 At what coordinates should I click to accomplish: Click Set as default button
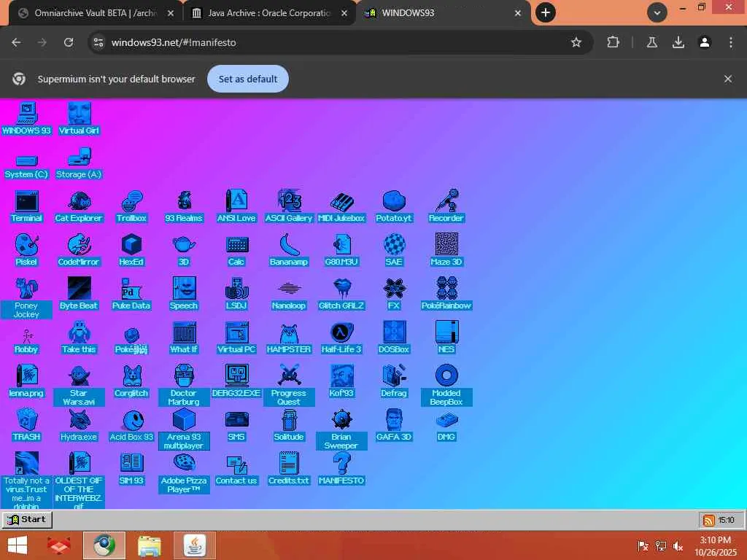point(248,79)
